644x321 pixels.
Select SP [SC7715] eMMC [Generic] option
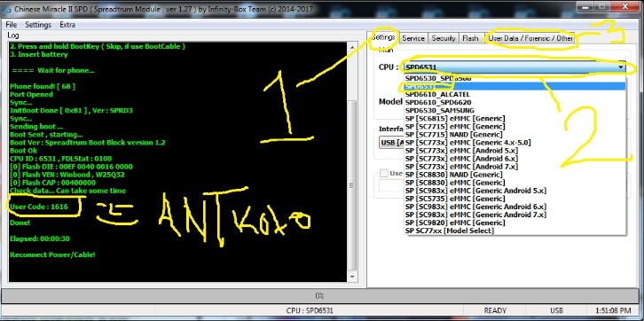coord(515,127)
